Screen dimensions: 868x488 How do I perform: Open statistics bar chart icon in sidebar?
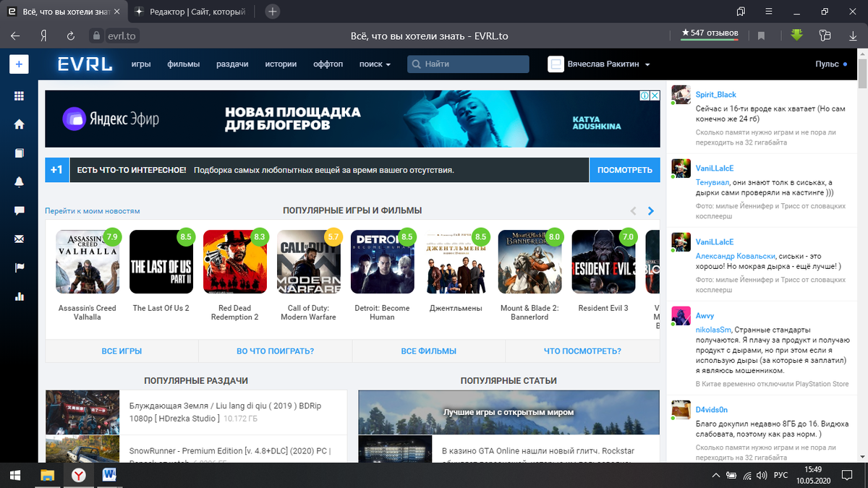tap(19, 296)
